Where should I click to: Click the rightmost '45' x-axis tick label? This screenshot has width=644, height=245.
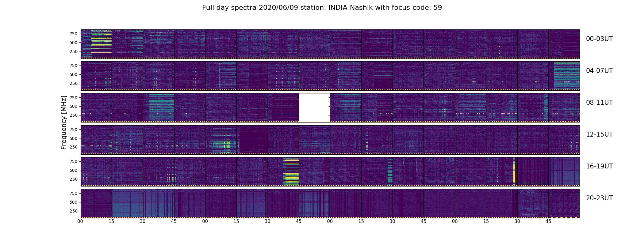pos(549,221)
